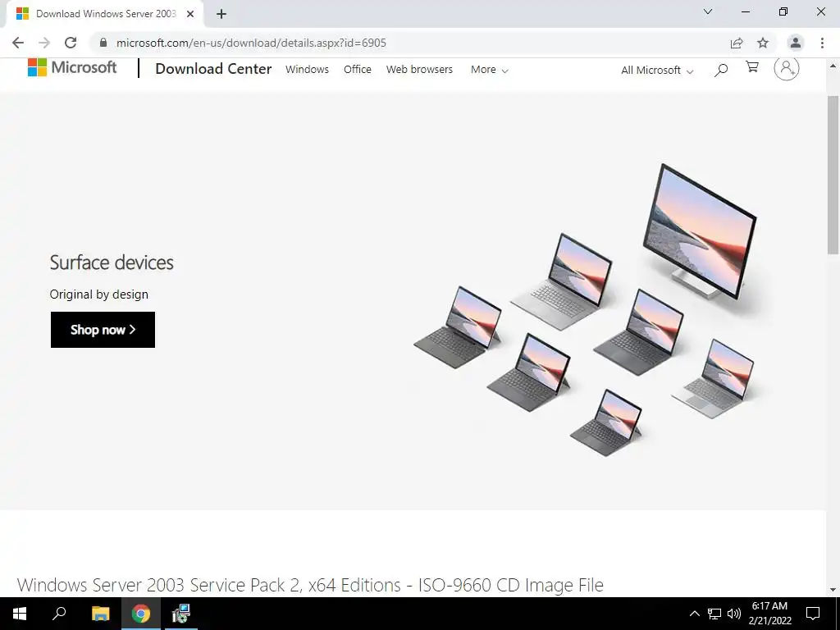Open the network status tray icon

(714, 614)
